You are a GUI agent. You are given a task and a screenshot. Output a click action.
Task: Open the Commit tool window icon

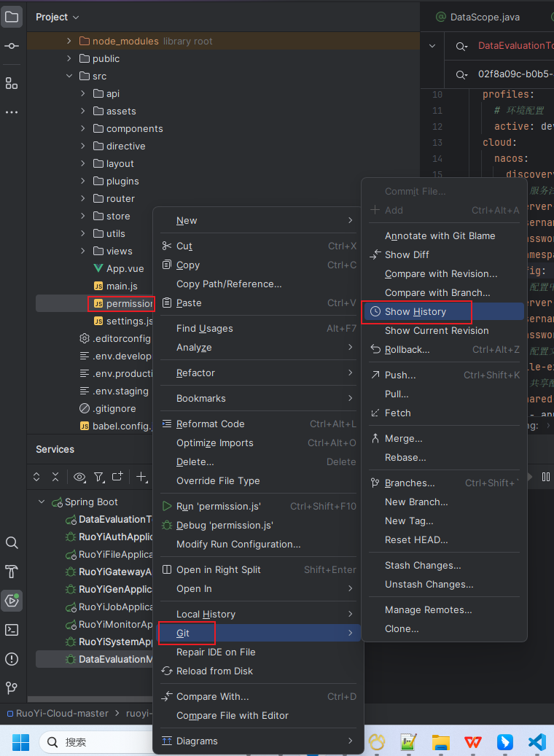click(12, 46)
